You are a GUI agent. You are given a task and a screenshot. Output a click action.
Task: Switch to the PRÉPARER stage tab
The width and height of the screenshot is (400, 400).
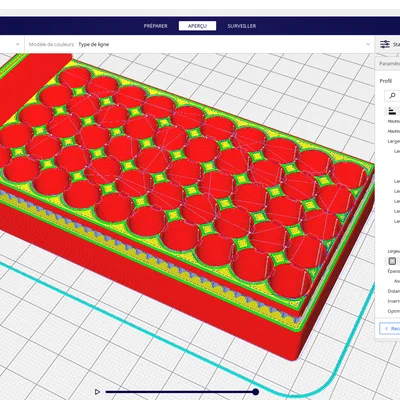coord(156,26)
